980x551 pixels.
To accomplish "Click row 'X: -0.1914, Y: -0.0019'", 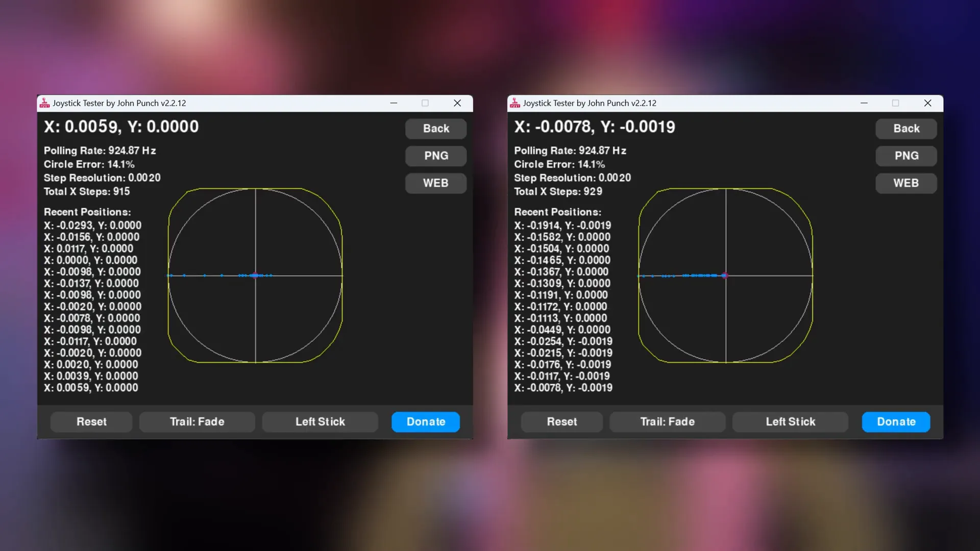I will (562, 226).
